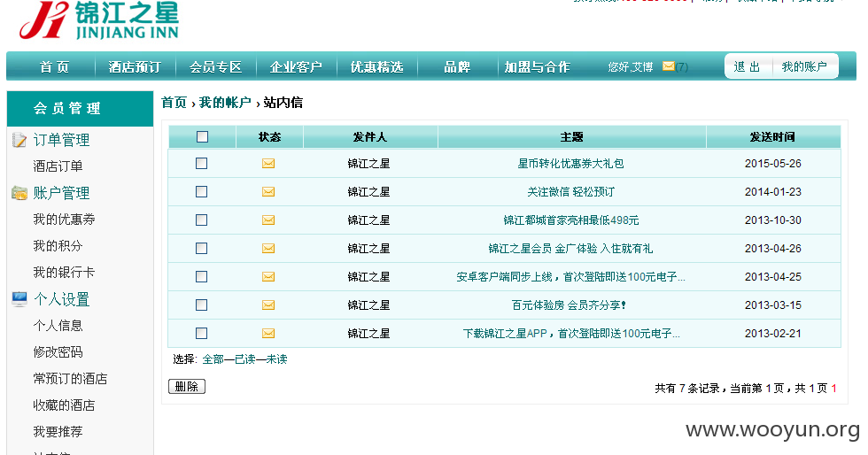868x455 pixels.
Task: Click the 删除 delete button
Action: tap(187, 386)
